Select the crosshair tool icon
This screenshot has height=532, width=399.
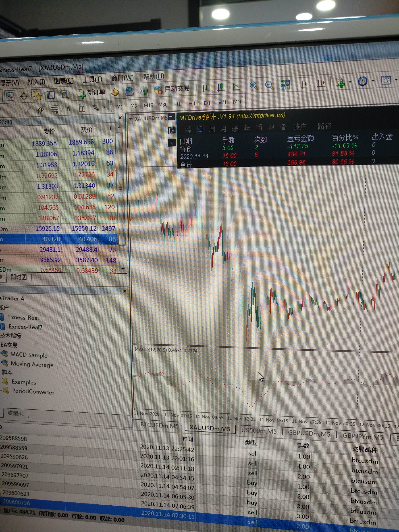coord(24,96)
